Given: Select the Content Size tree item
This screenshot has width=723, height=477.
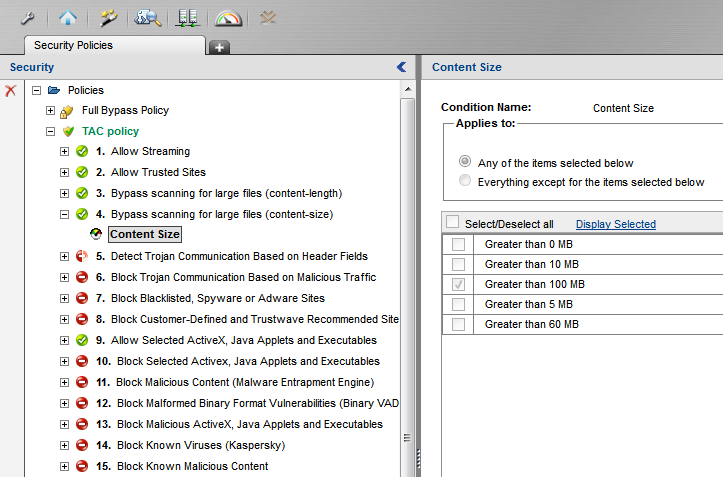Looking at the screenshot, I should (x=144, y=235).
